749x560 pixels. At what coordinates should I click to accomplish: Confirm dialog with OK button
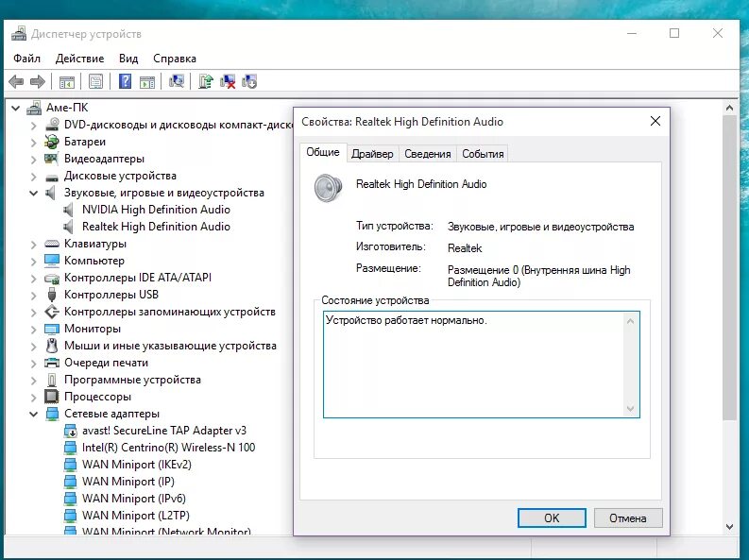[552, 518]
